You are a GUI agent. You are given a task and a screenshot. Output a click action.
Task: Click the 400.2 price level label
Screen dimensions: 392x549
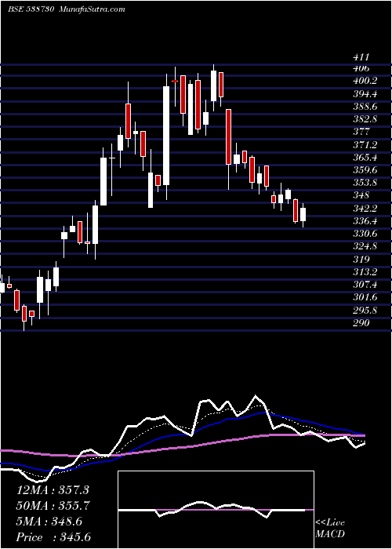pyautogui.click(x=365, y=81)
